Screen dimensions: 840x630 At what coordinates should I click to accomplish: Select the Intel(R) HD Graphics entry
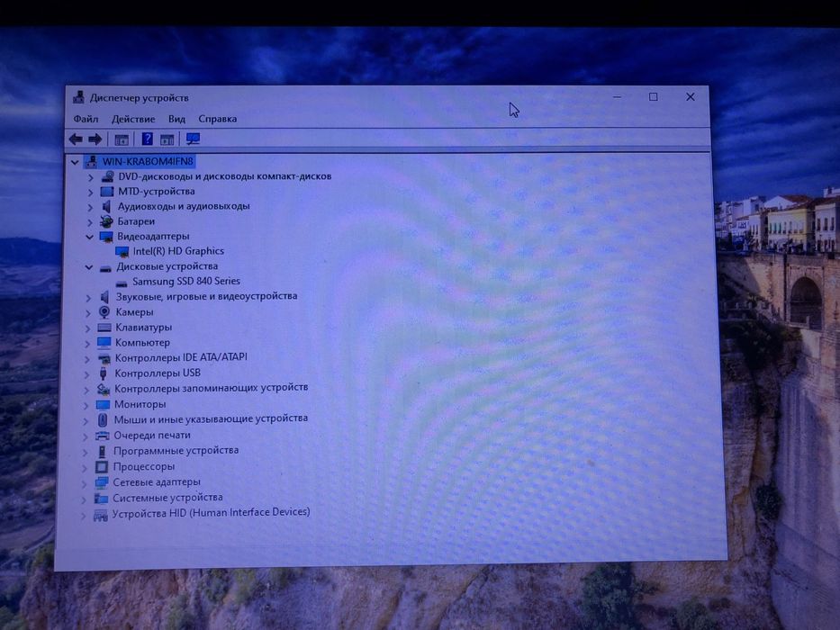point(178,251)
